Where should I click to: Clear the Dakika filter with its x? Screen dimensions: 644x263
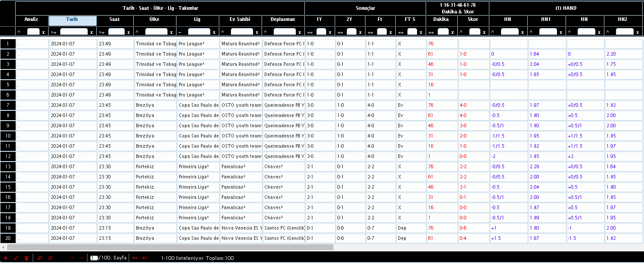[452, 32]
